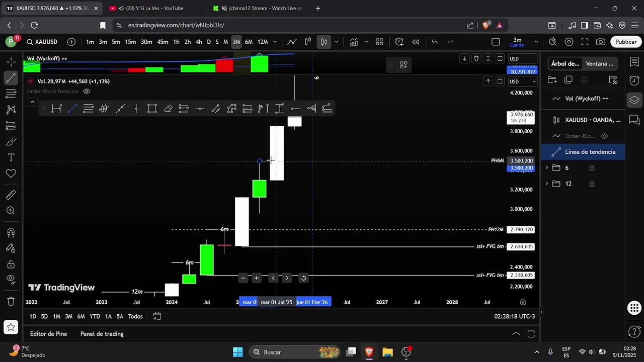644x362 pixels.
Task: Select the crosshair cursor tool
Action: coord(11,62)
